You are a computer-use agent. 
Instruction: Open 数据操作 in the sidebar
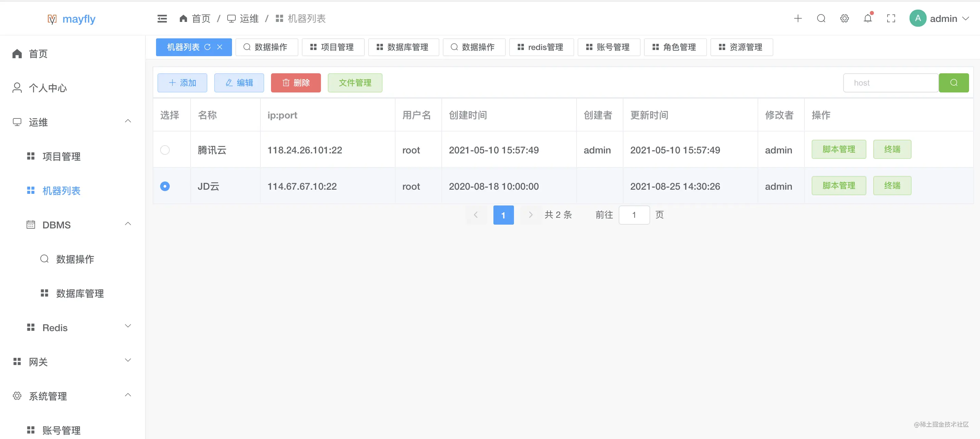[x=72, y=259]
